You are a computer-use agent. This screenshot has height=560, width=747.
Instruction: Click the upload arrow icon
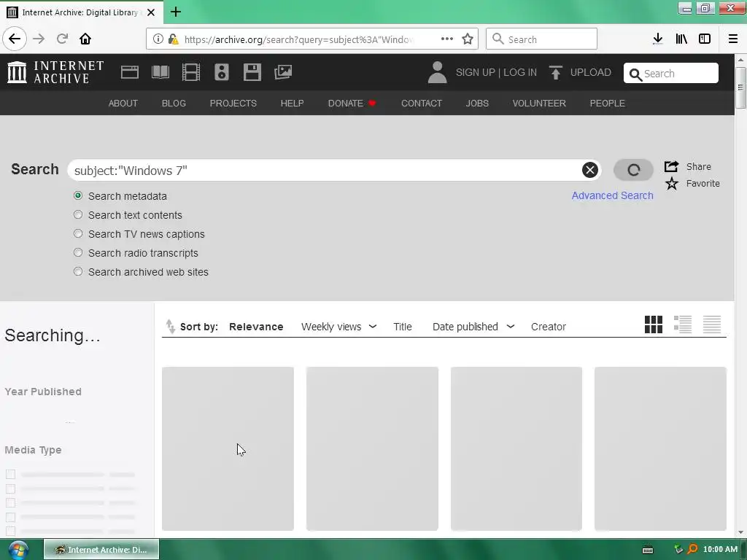tap(555, 72)
